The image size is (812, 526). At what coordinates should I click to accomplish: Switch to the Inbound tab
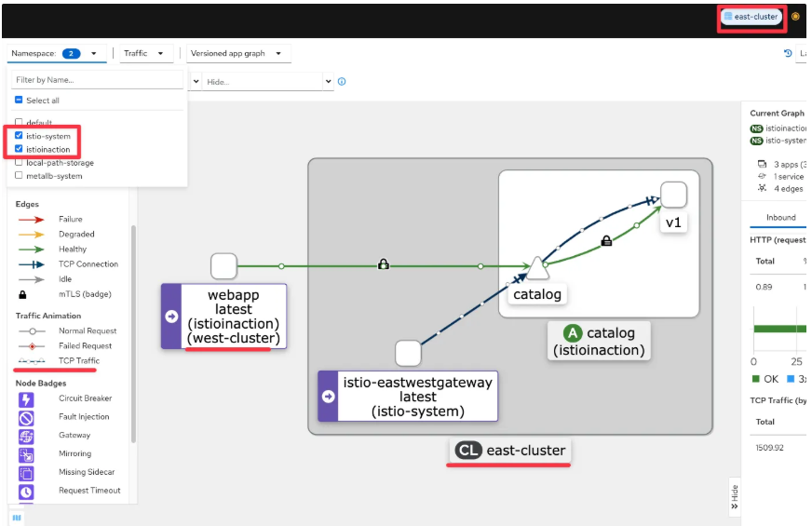click(x=781, y=218)
